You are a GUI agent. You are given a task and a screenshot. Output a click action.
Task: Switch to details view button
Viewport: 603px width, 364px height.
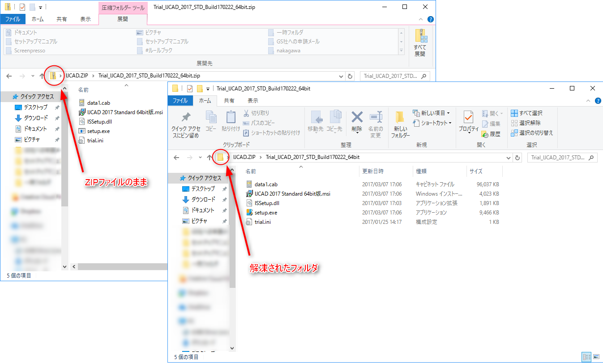coord(586,357)
